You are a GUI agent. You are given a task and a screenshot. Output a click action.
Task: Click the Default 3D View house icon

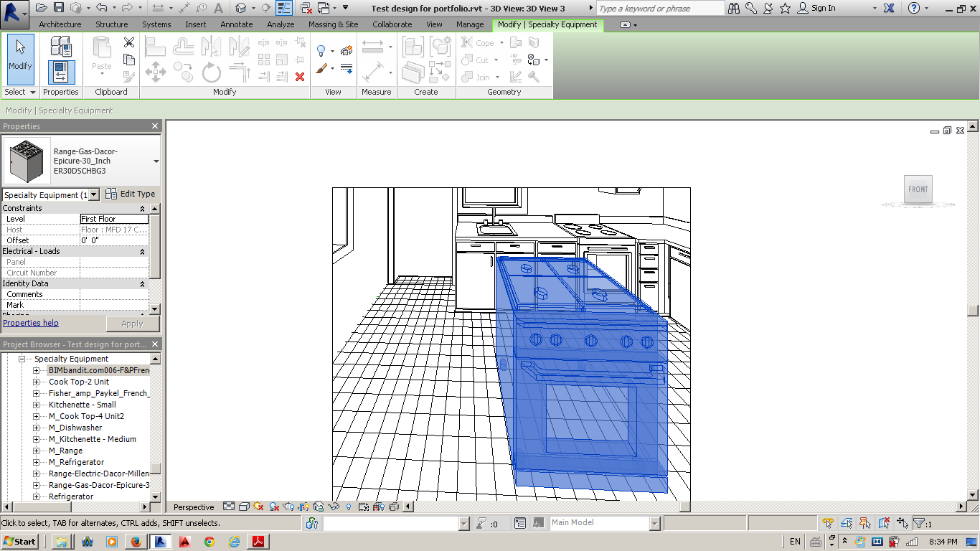241,8
